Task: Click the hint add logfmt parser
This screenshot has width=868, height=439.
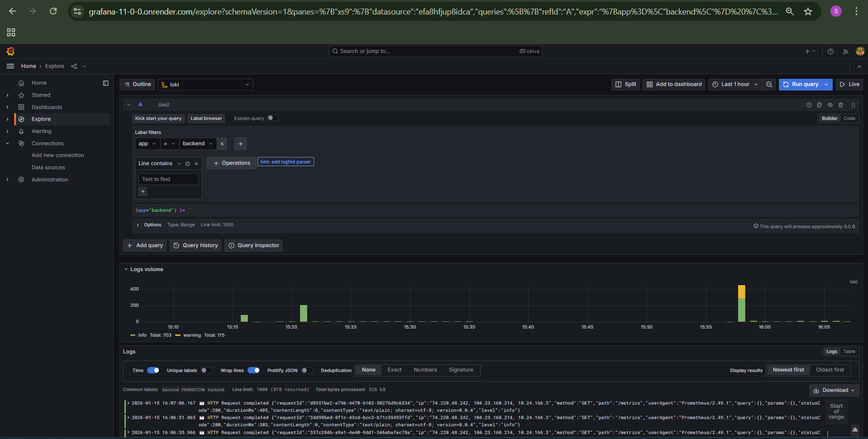Action: [x=286, y=162]
